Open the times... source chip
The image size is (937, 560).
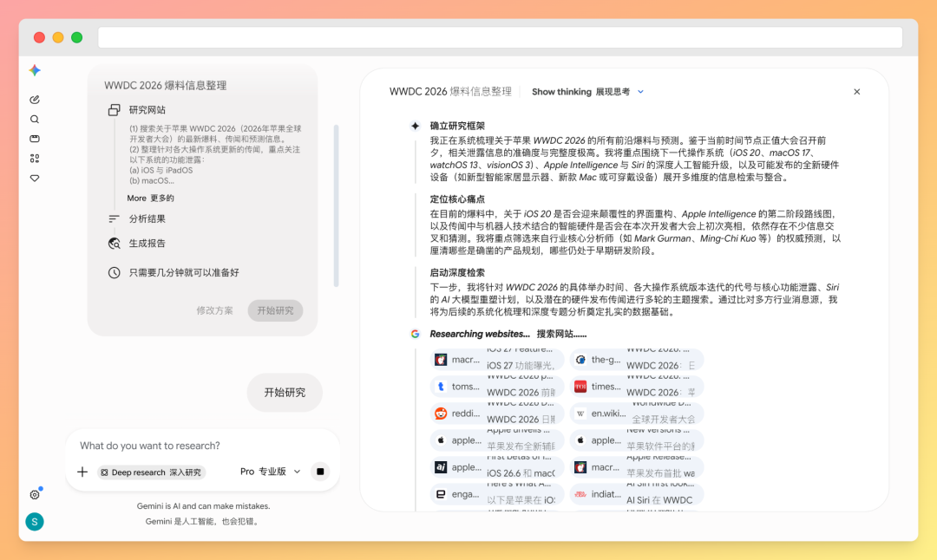637,387
